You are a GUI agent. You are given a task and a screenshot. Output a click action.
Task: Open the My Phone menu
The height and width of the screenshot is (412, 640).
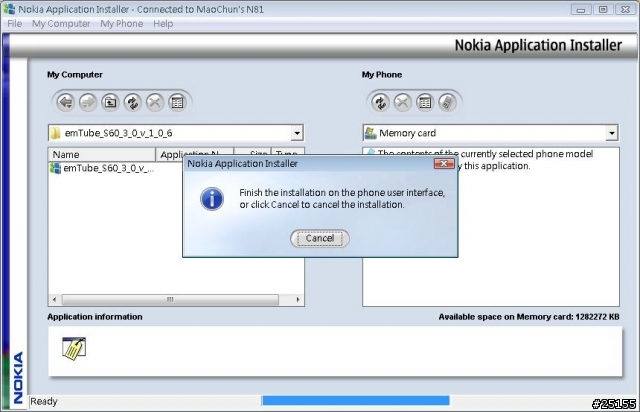click(x=122, y=24)
